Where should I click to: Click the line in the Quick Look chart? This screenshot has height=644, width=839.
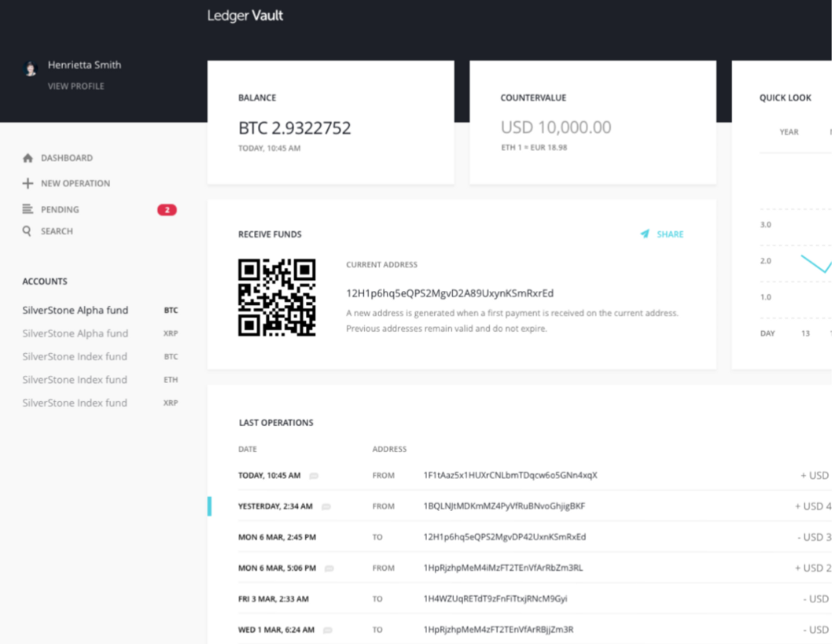[816, 263]
